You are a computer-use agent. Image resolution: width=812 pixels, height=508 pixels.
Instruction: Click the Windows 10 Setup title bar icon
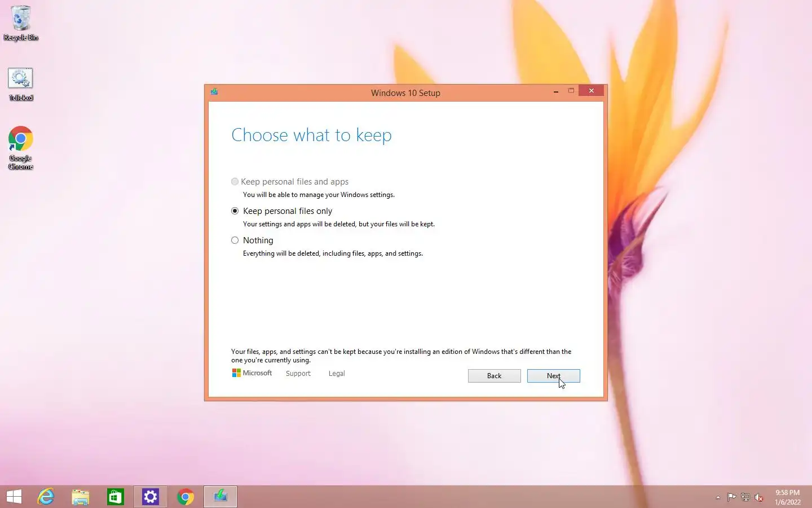click(214, 91)
